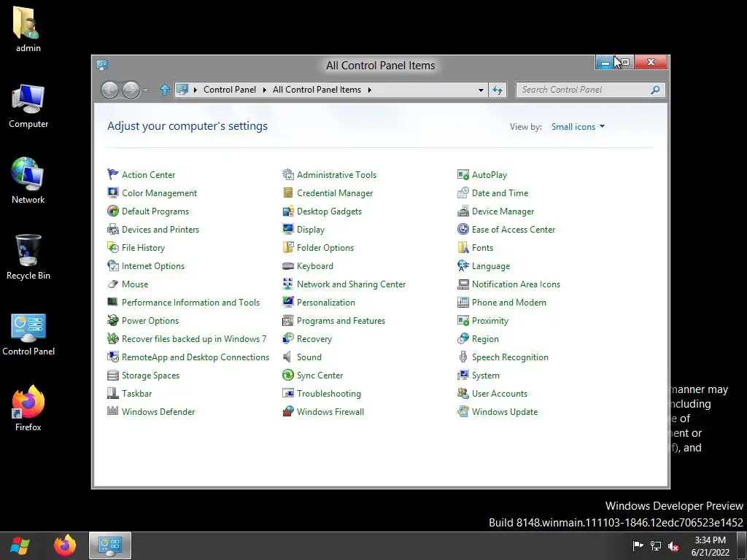747x560 pixels.
Task: Open Programs and Features link
Action: [341, 321]
